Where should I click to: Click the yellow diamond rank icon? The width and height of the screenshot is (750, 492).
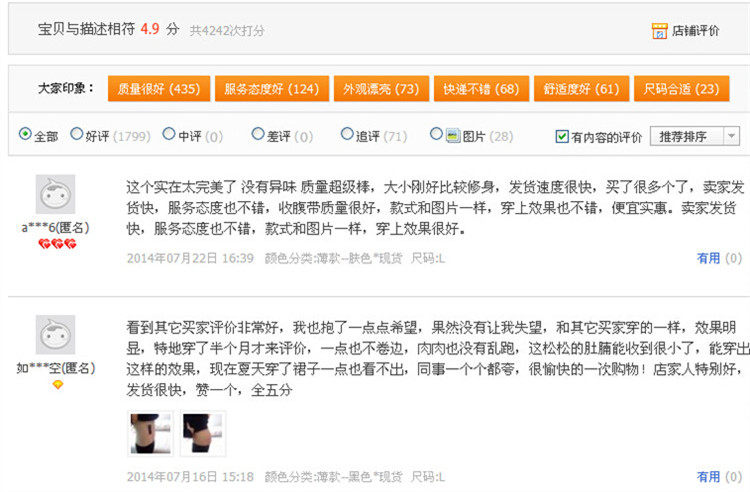57,384
